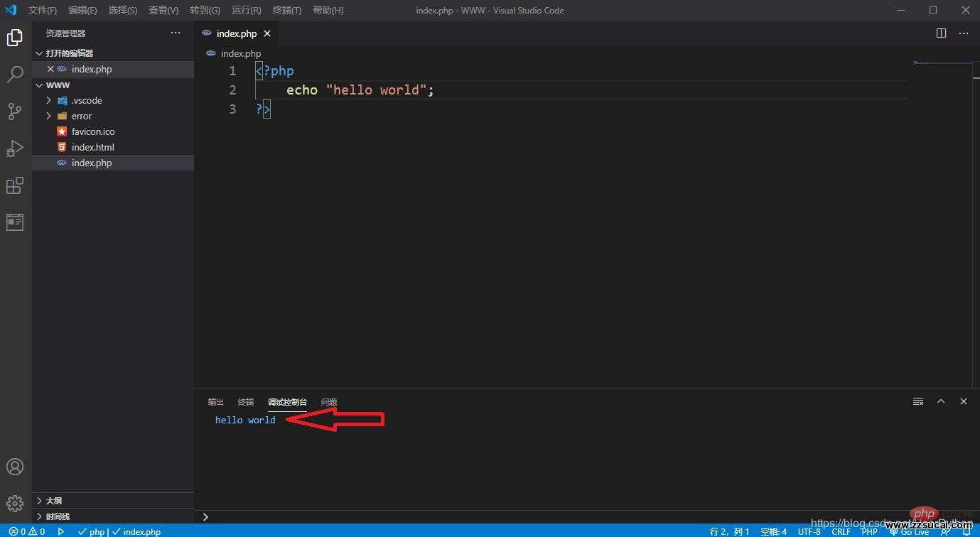Click CRLF line ending in status bar
This screenshot has width=980, height=537.
(x=841, y=531)
